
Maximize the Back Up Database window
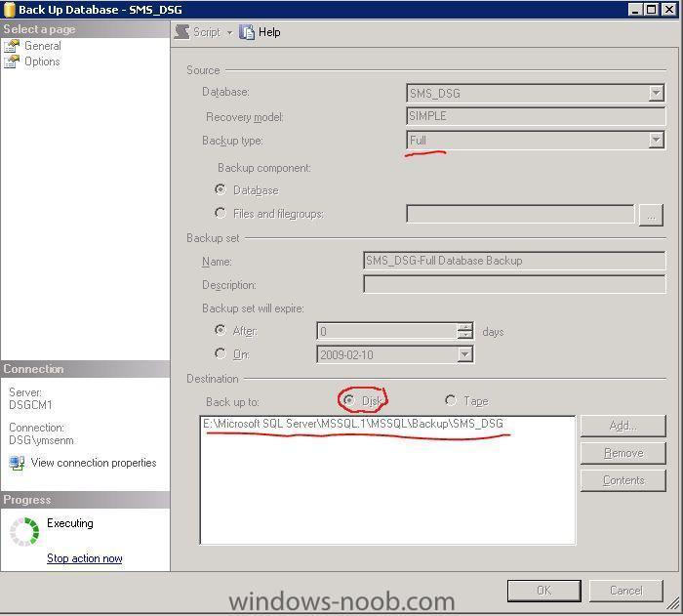click(x=651, y=9)
